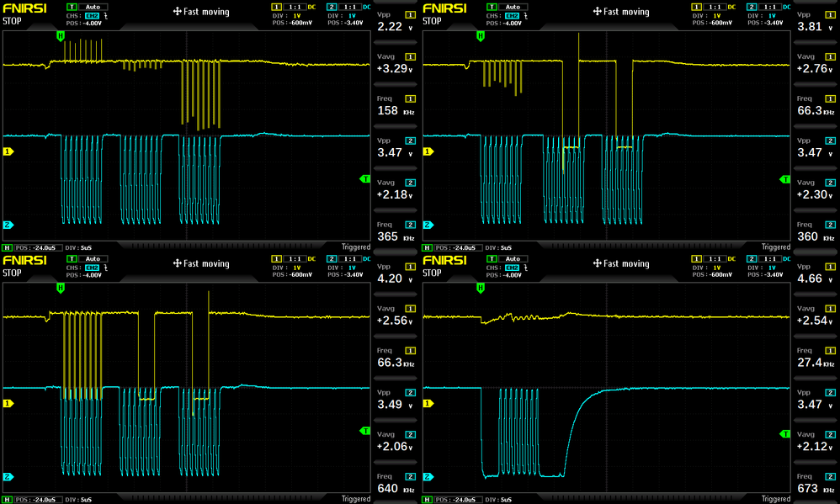
Task: Click the Vavg +2.18 V reading
Action: click(396, 189)
